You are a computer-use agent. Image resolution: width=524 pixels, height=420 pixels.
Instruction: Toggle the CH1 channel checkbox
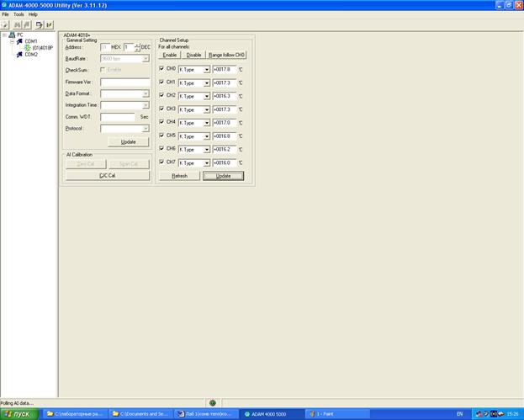pos(161,82)
